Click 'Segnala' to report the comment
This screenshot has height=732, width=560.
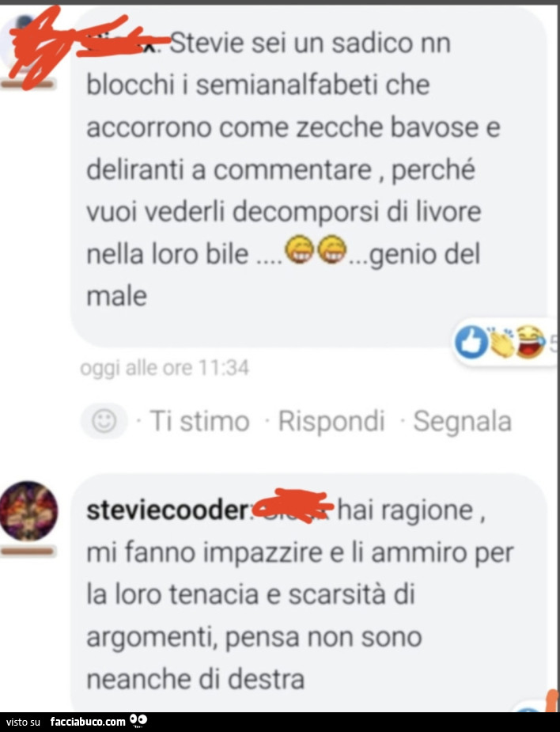463,422
